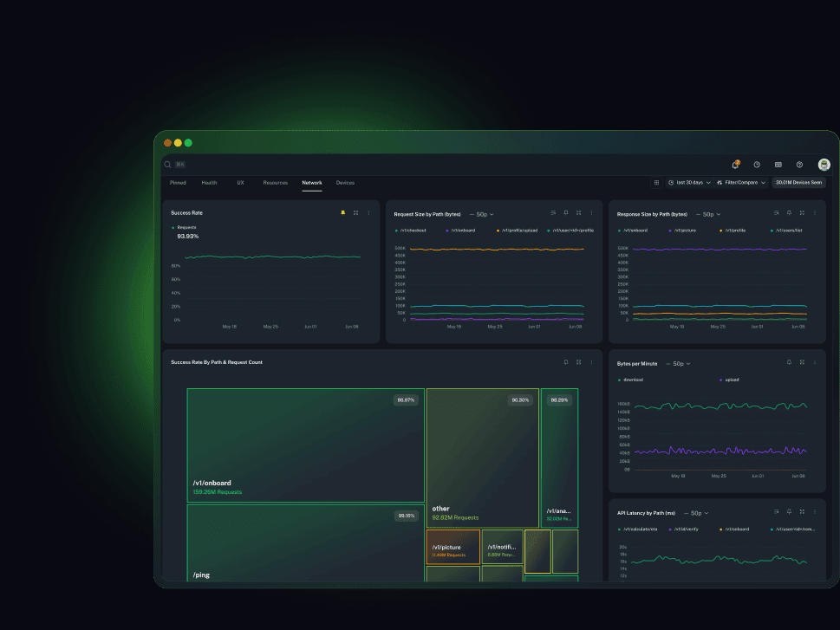Open API Latency by Path more options
Image resolution: width=840 pixels, height=630 pixels.
(815, 511)
